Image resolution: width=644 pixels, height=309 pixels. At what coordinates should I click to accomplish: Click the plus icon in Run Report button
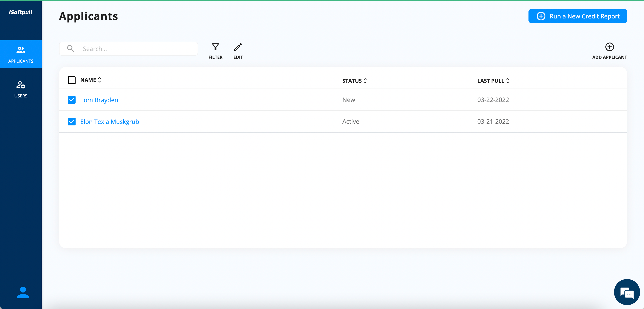tap(541, 16)
